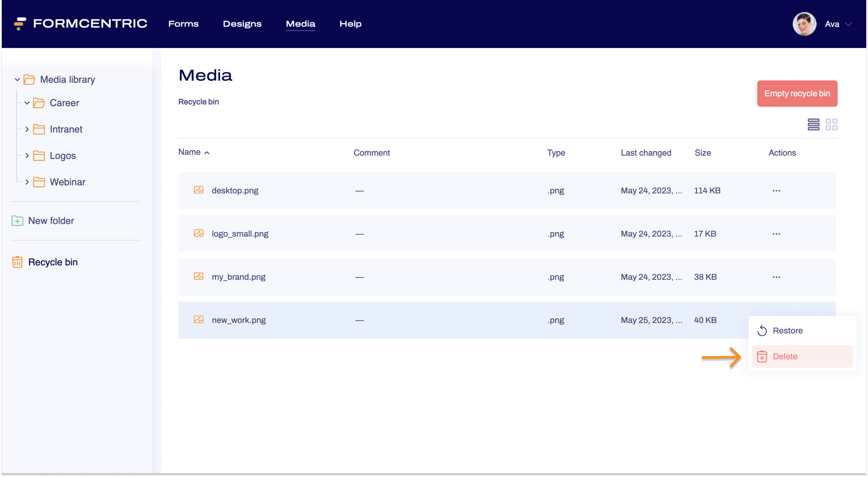Click the Size column header

(703, 153)
